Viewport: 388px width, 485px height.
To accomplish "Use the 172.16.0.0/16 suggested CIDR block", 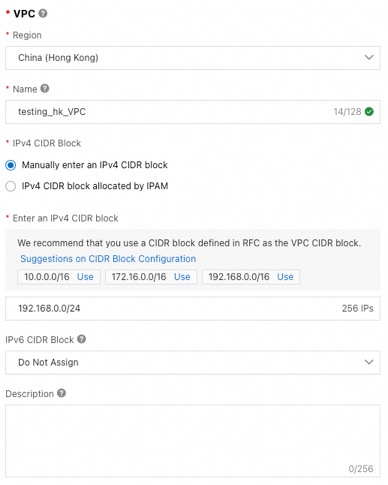I will click(x=182, y=277).
